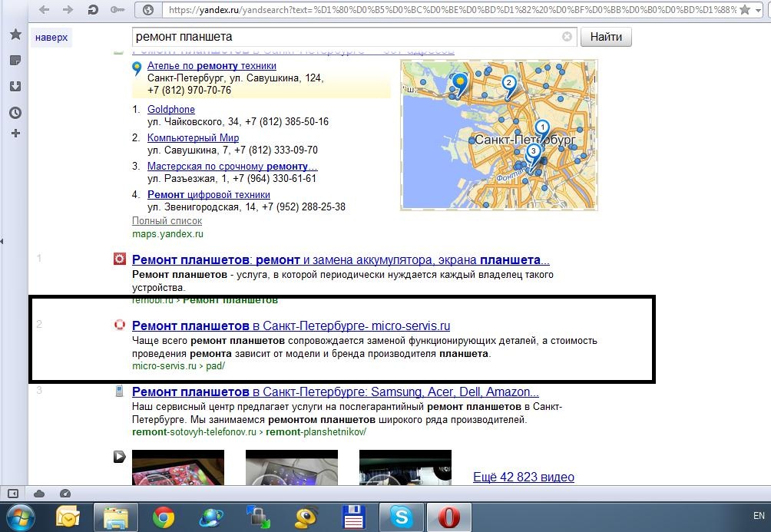Reload the current Yandex page
Image resolution: width=771 pixels, height=532 pixels.
92,9
